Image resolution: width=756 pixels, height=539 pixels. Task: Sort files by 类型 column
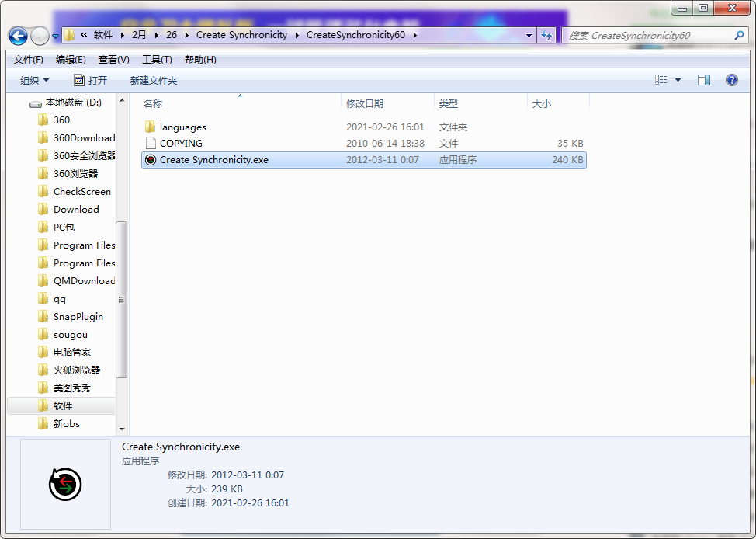[449, 104]
